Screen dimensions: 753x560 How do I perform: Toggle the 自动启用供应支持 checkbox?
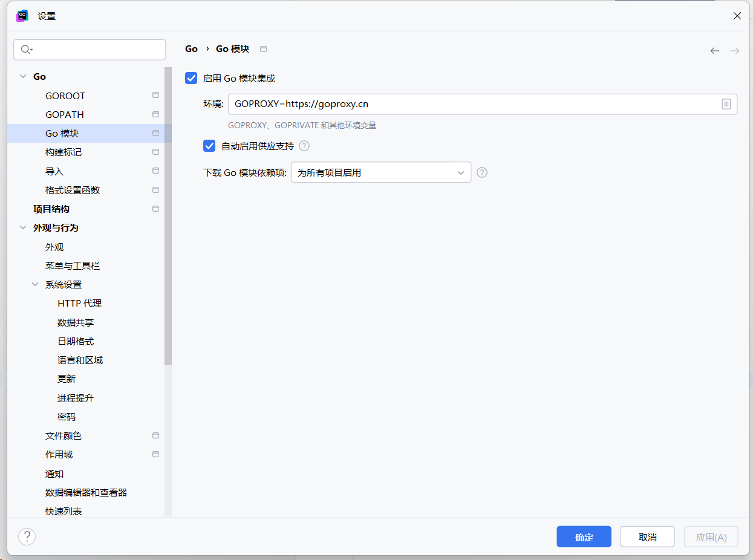[209, 146]
